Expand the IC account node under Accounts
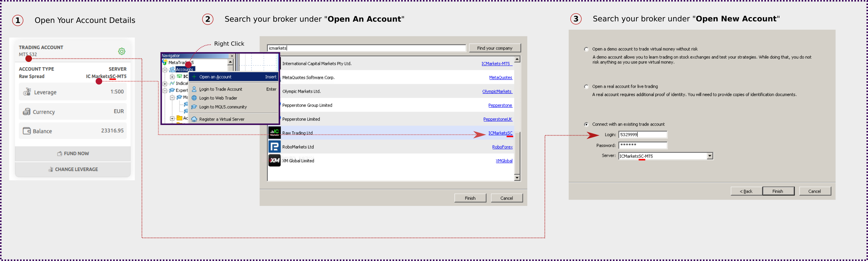The height and width of the screenshot is (261, 868). [x=172, y=77]
